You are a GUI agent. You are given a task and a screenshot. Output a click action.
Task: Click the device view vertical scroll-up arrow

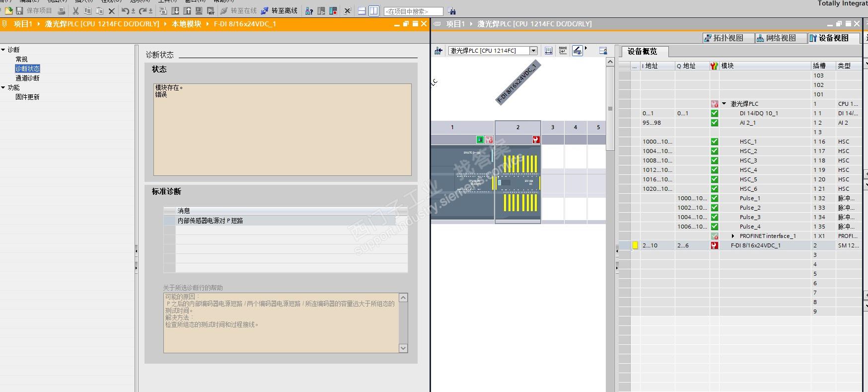tap(610, 62)
